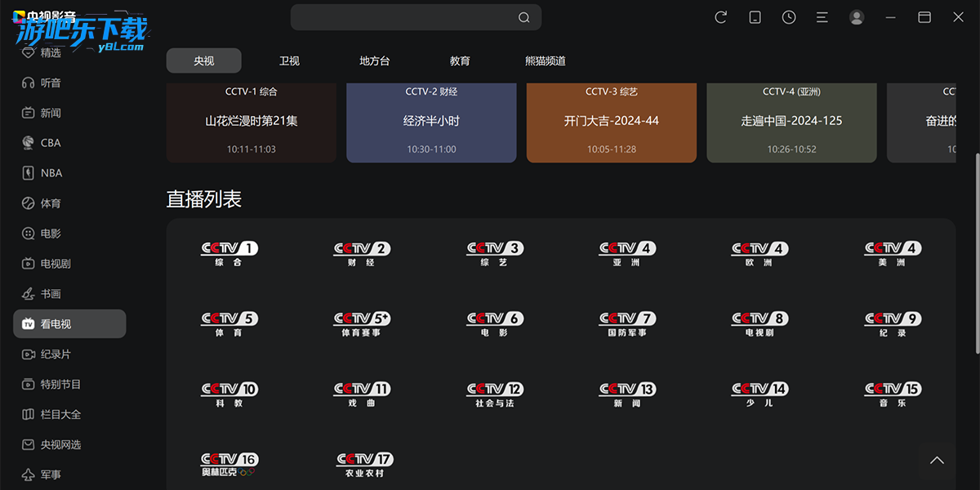Open CCTV-7 国防军事 channel logo

(627, 323)
